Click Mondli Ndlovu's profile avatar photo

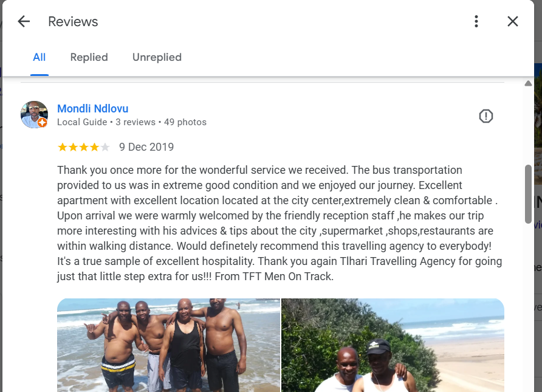[x=34, y=114]
